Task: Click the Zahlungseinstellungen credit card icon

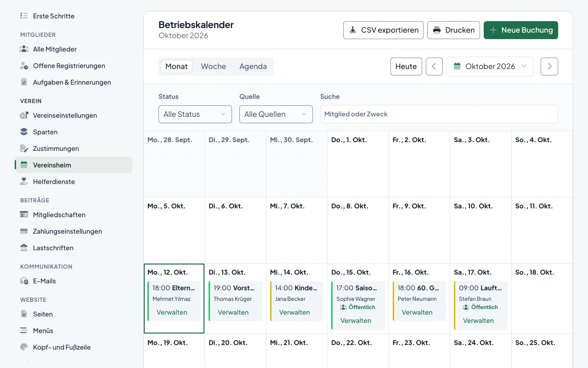Action: pos(24,231)
